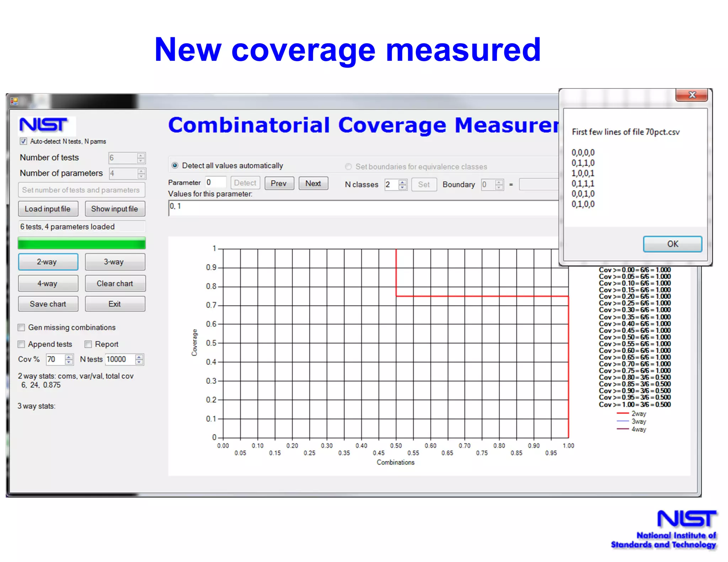728x562 pixels.
Task: Increase the N tests spinner
Action: tap(139, 357)
